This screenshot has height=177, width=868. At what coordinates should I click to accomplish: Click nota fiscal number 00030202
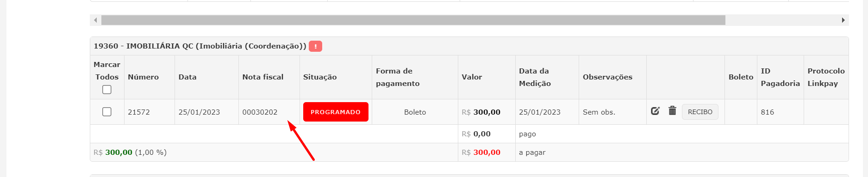point(260,112)
